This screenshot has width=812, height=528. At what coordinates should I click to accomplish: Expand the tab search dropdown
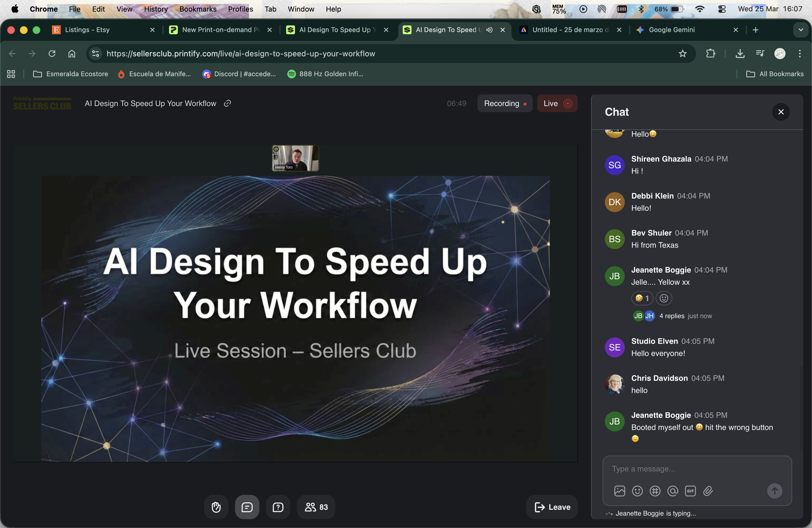click(x=801, y=30)
